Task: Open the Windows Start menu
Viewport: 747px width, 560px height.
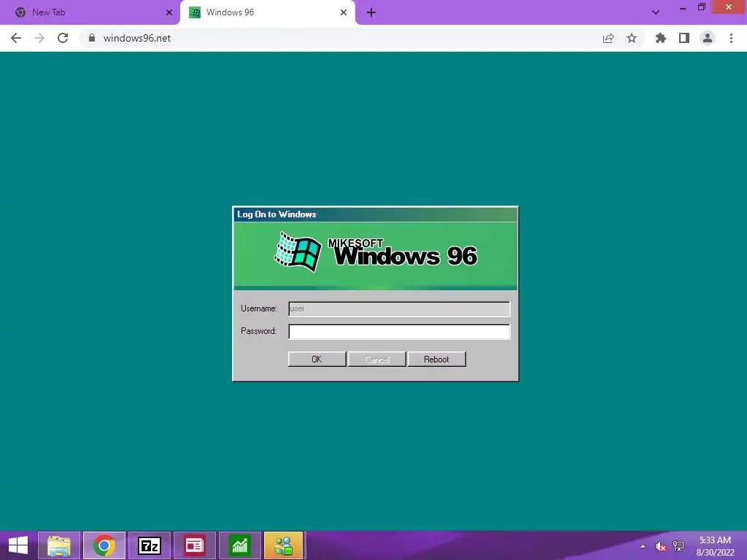Action: [x=18, y=545]
